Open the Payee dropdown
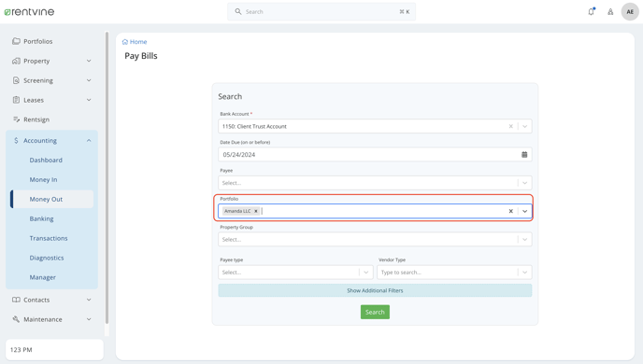The height and width of the screenshot is (364, 643). point(375,183)
